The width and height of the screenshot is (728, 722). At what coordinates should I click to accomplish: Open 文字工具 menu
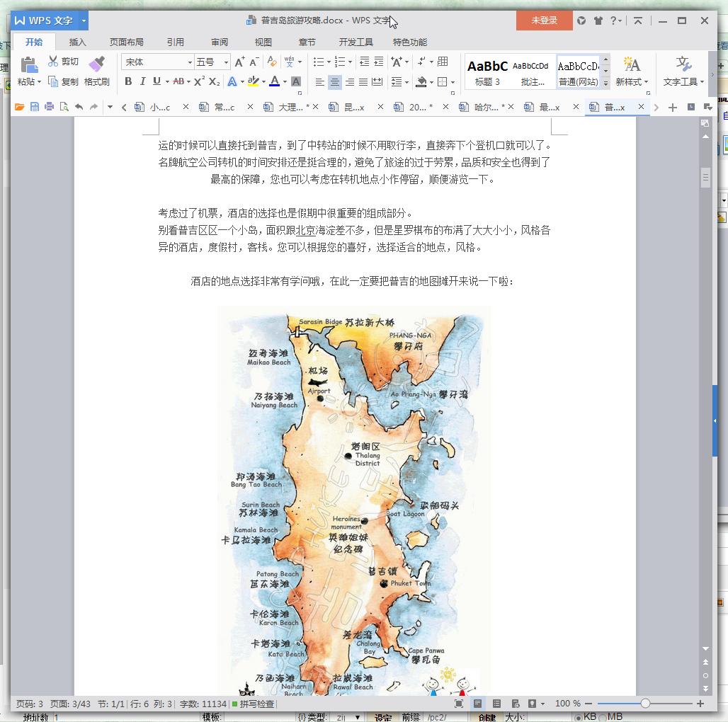pos(683,71)
